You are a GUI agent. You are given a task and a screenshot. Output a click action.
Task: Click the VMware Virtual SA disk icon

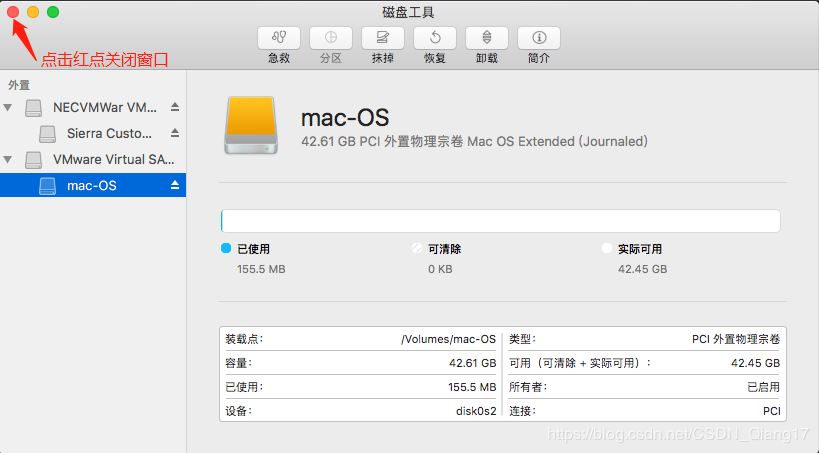tap(33, 160)
